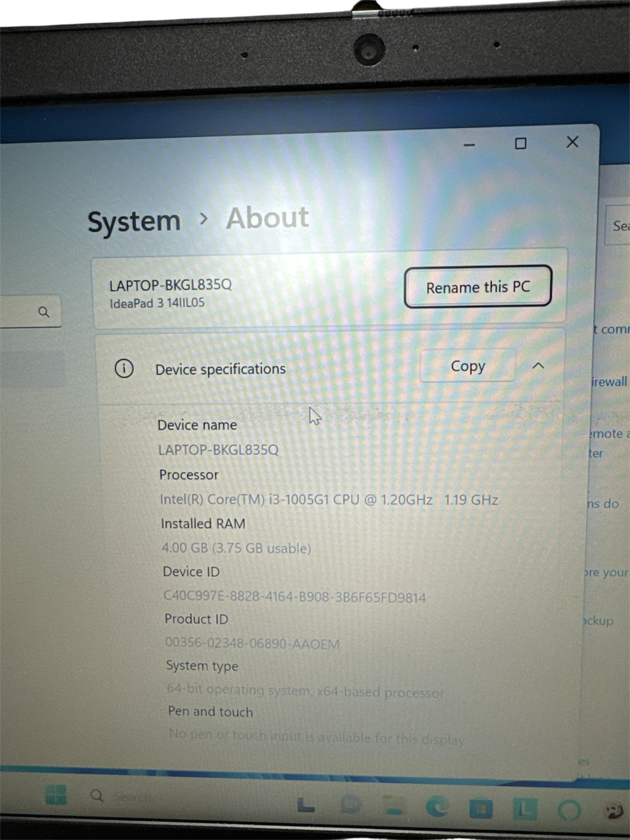This screenshot has height=840, width=630.
Task: Click the About breadcrumb title
Action: pyautogui.click(x=268, y=218)
